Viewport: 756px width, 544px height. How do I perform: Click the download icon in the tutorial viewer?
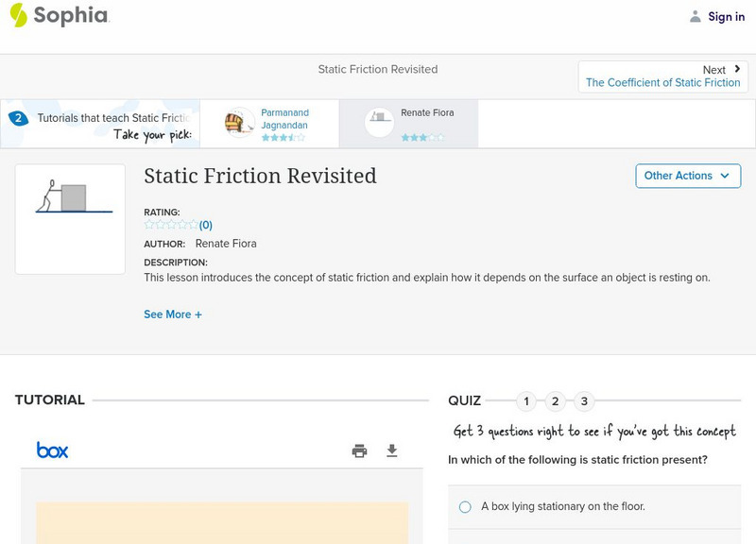click(x=393, y=450)
